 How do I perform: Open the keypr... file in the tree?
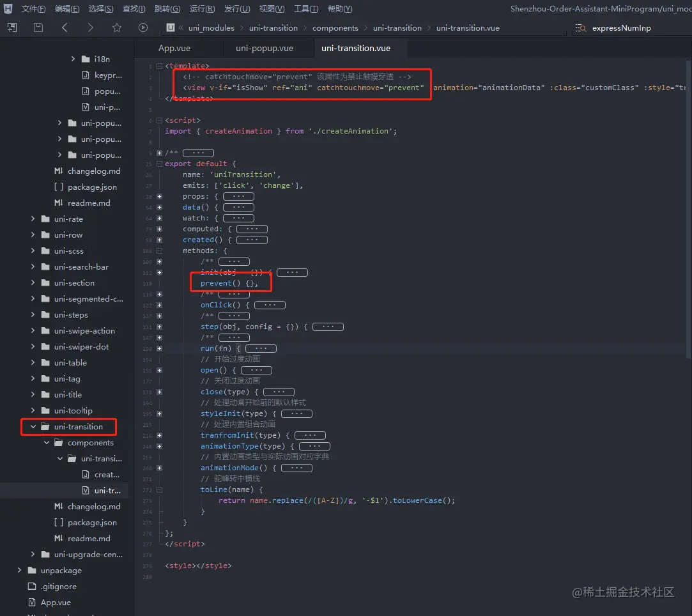[x=108, y=75]
